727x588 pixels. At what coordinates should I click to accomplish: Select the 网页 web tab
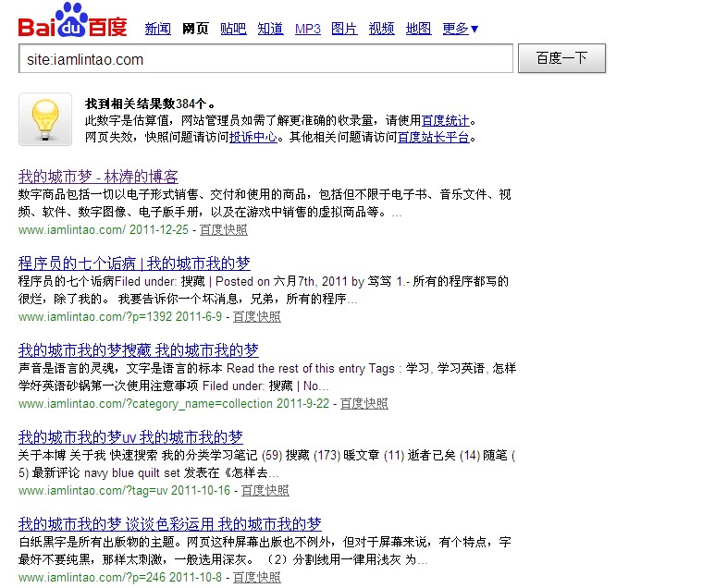click(x=195, y=29)
